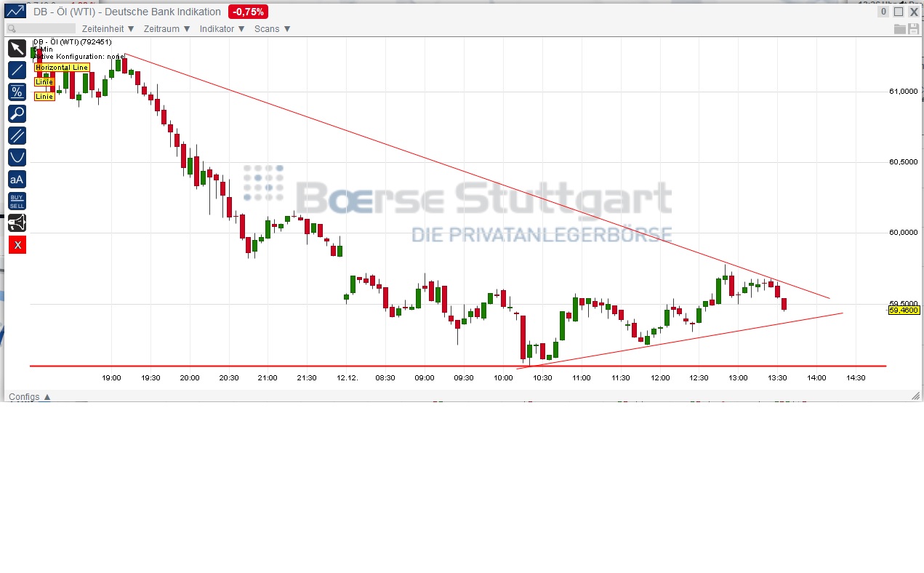The height and width of the screenshot is (573, 924).
Task: Open alerts via the megaphone icon
Action: coord(16,223)
